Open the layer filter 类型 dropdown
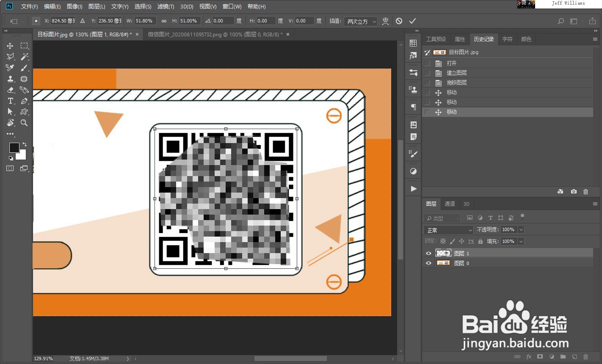The height and width of the screenshot is (364, 602). (442, 218)
